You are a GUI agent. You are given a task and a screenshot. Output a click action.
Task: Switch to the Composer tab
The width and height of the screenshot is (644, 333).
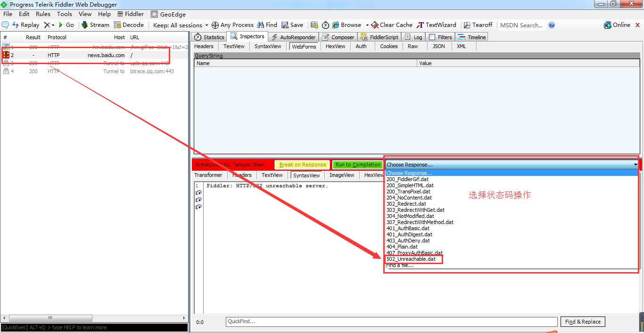point(339,37)
